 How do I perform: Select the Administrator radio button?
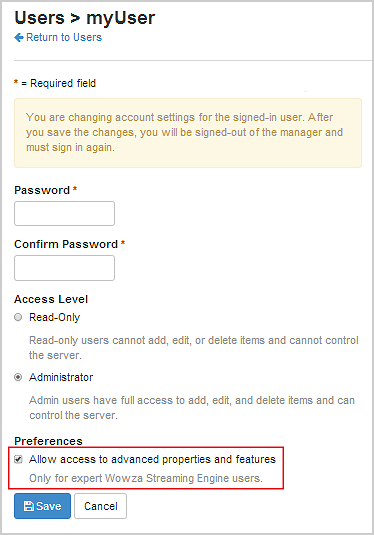point(18,377)
